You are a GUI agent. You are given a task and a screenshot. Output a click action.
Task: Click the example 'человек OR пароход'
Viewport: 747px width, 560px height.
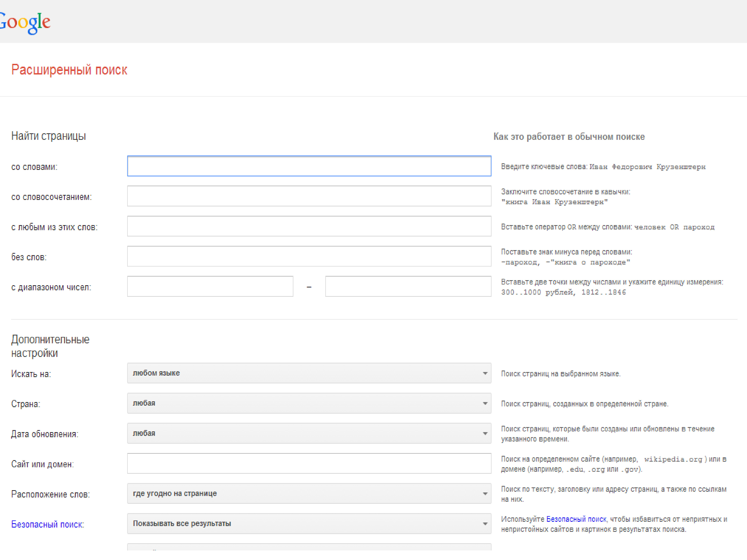[674, 227]
